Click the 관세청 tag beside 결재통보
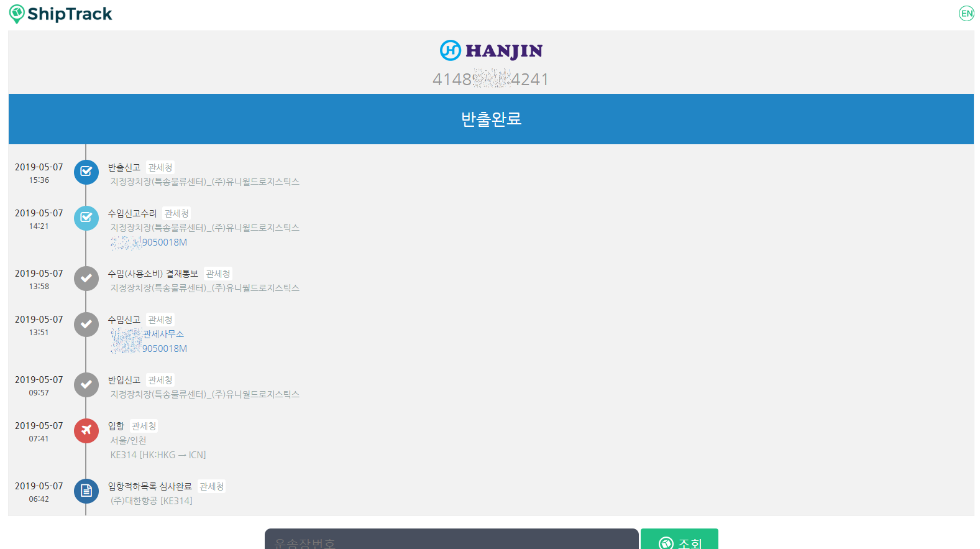The image size is (980, 549). tap(218, 274)
